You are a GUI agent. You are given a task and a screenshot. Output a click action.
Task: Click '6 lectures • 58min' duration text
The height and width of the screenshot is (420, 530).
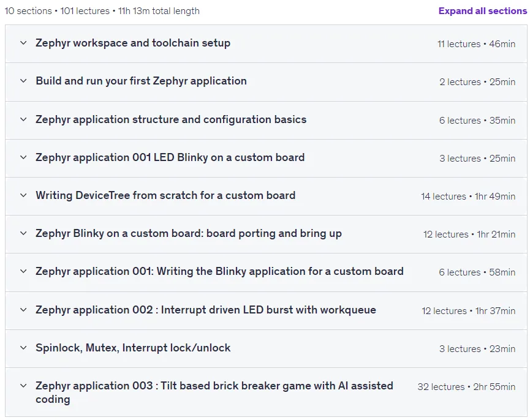[x=477, y=272]
